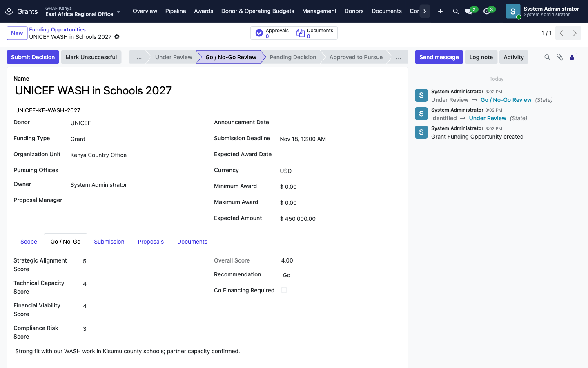Open the Pipeline menu

176,11
